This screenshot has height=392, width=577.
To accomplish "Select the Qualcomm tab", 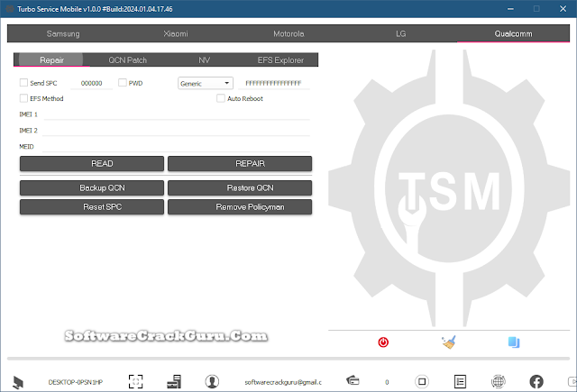I will pos(513,34).
